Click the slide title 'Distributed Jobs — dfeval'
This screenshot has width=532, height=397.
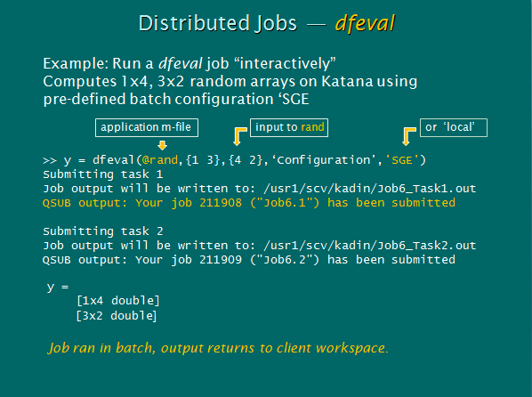tap(267, 24)
